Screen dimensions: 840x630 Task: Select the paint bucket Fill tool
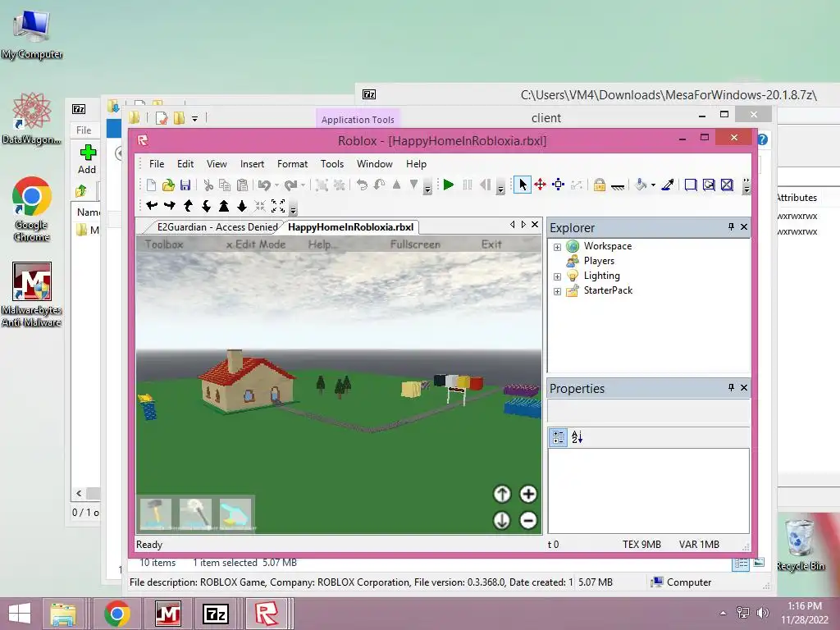click(641, 185)
